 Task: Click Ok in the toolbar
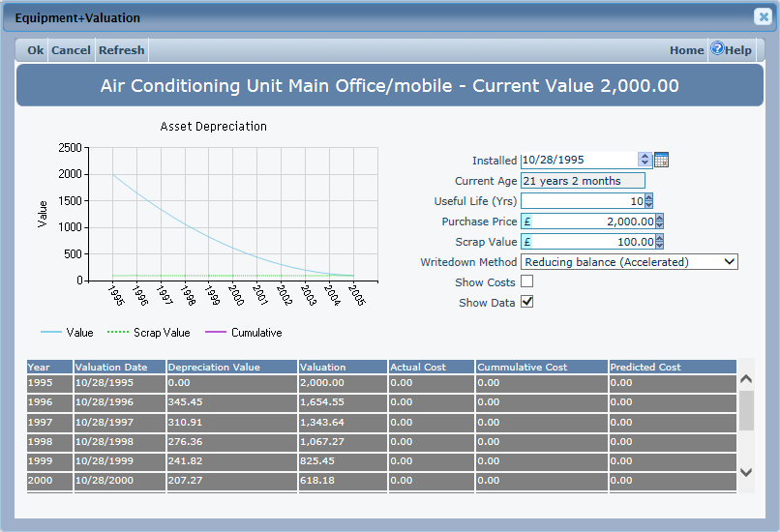36,50
